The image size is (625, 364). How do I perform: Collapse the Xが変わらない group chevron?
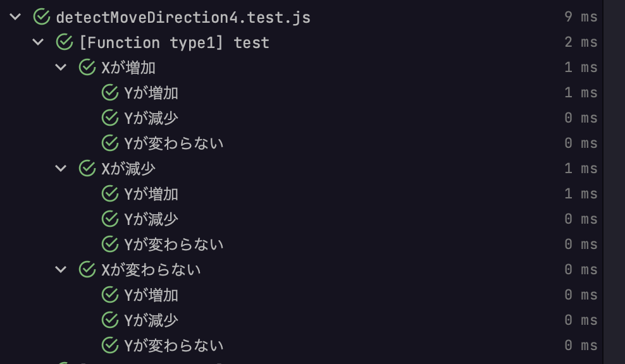pos(61,270)
